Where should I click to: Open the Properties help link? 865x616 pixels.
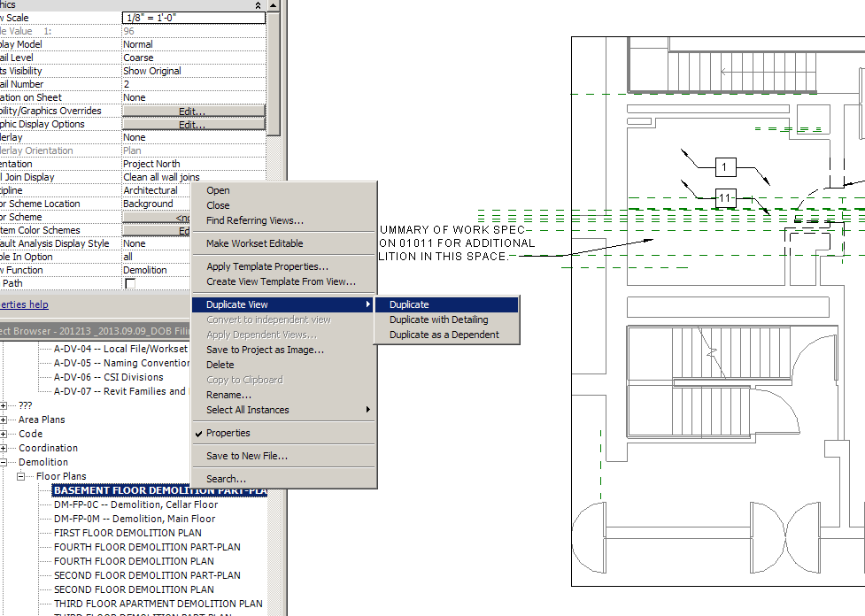click(x=24, y=304)
